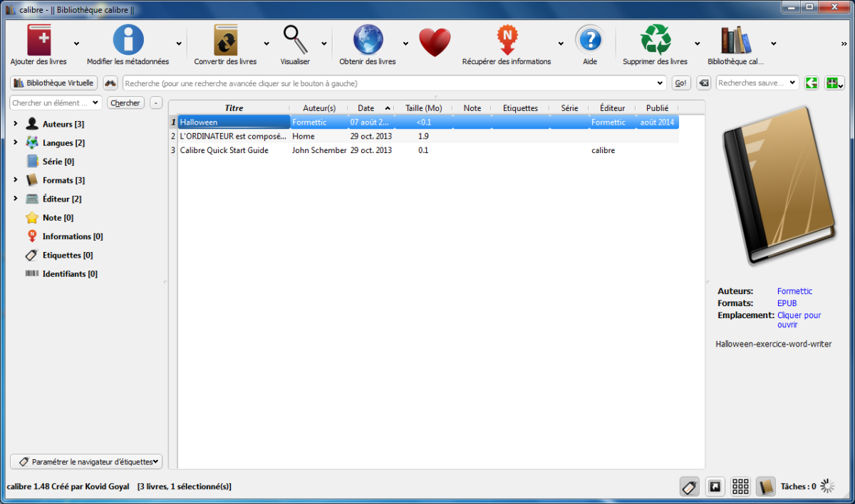Toggle the book details panel icon

[766, 486]
